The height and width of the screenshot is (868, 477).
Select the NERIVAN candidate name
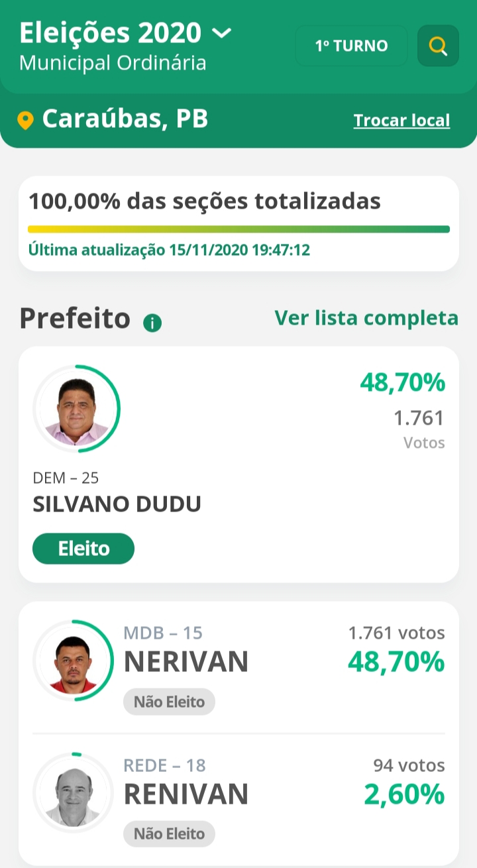186,662
